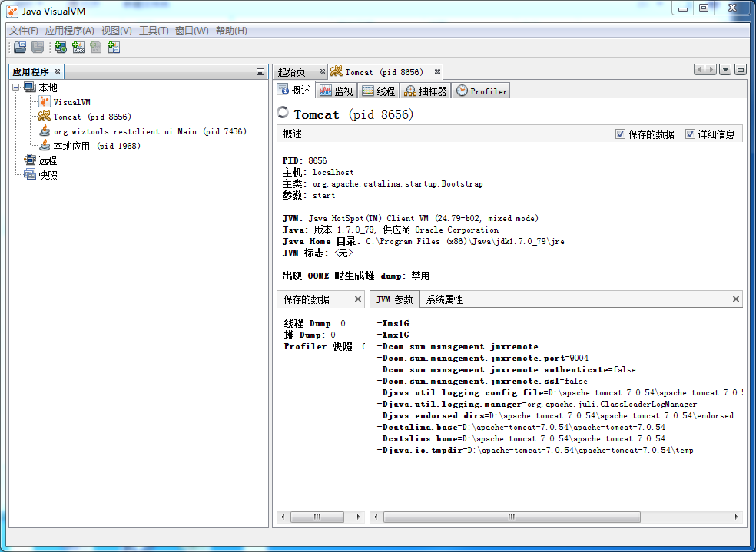The image size is (756, 552).
Task: Maximize the document tab area
Action: click(741, 69)
